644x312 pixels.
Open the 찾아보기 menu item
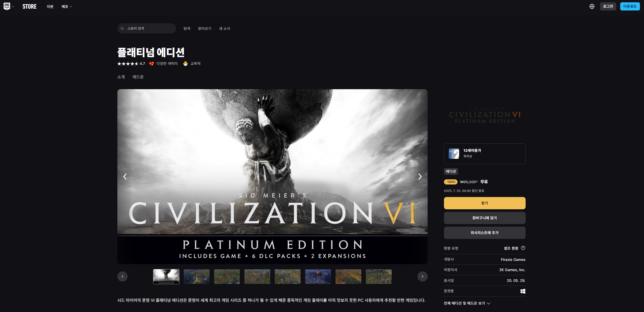(204, 28)
